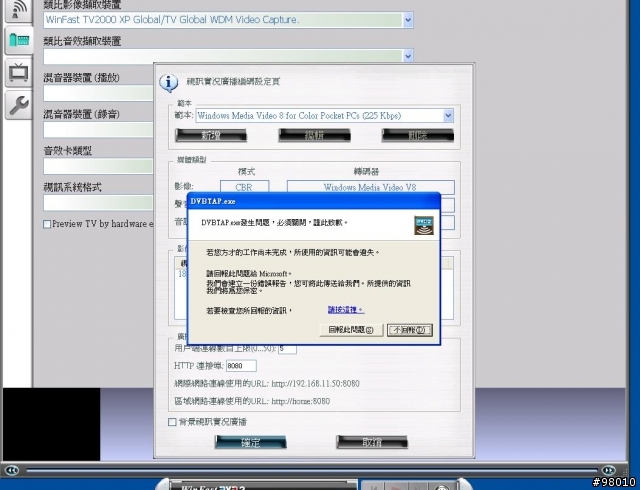Open the Windows Media Video 8 template dropdown
Image resolution: width=640 pixels, height=490 pixels.
point(448,116)
